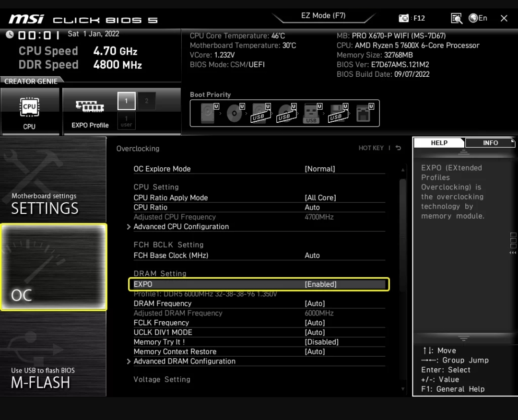This screenshot has height=420, width=518.
Task: Click the back arrow next to HOT KEY
Action: click(x=399, y=148)
